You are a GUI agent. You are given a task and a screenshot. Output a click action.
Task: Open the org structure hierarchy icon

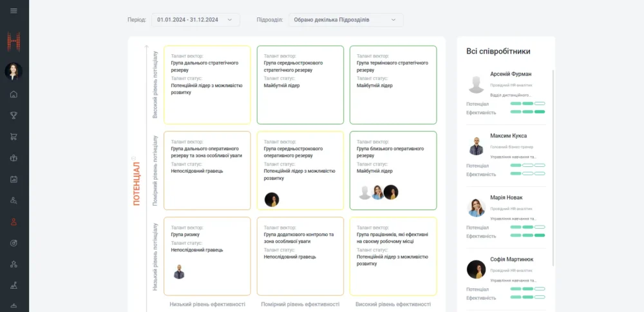[x=14, y=264]
